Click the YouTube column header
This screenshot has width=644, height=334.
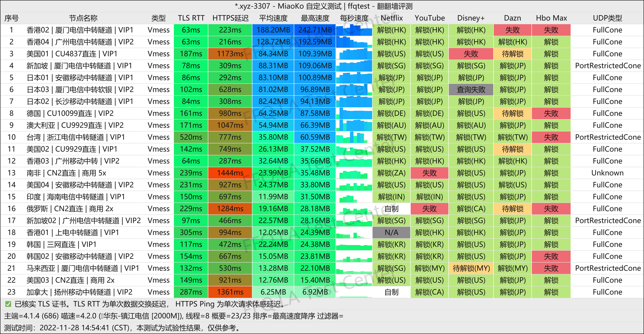click(x=430, y=18)
